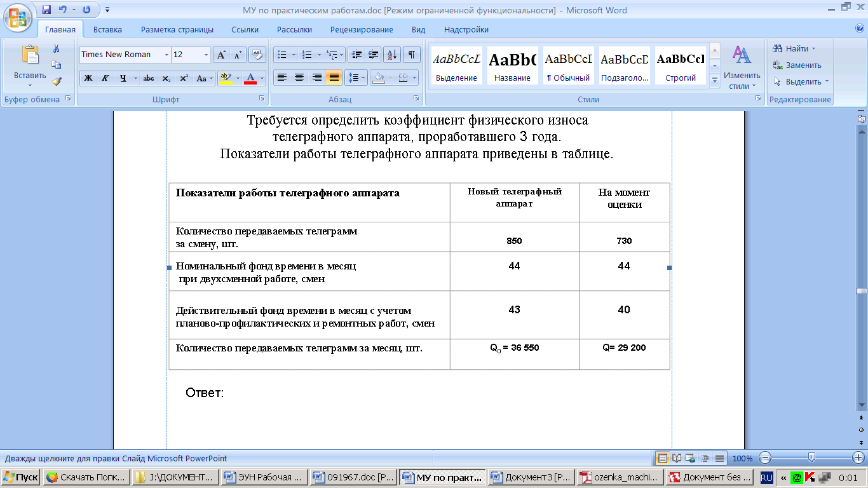This screenshot has width=868, height=488.
Task: Apply the Обычный style
Action: click(x=568, y=65)
